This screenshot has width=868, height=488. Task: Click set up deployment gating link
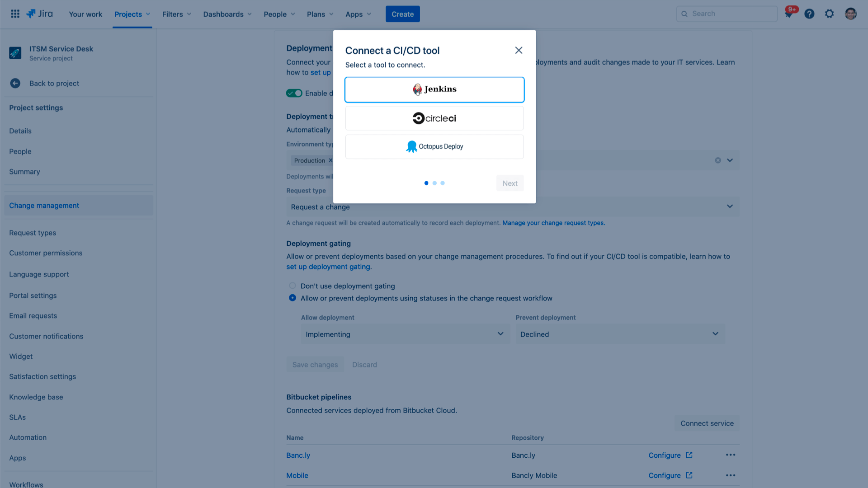coord(328,266)
